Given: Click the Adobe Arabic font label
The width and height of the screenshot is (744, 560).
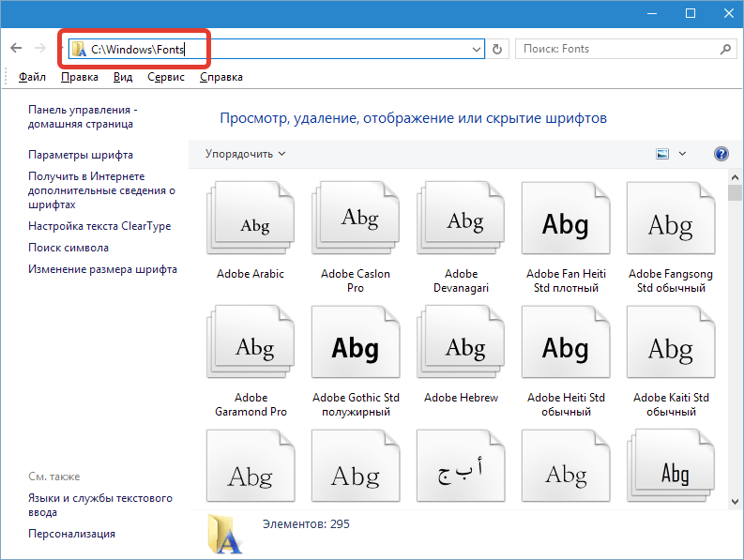Looking at the screenshot, I should click(251, 274).
